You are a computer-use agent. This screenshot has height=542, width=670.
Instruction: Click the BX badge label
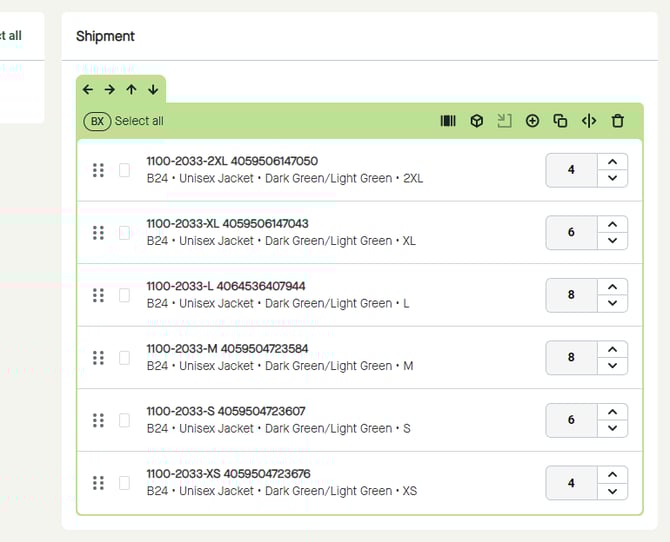click(x=97, y=121)
